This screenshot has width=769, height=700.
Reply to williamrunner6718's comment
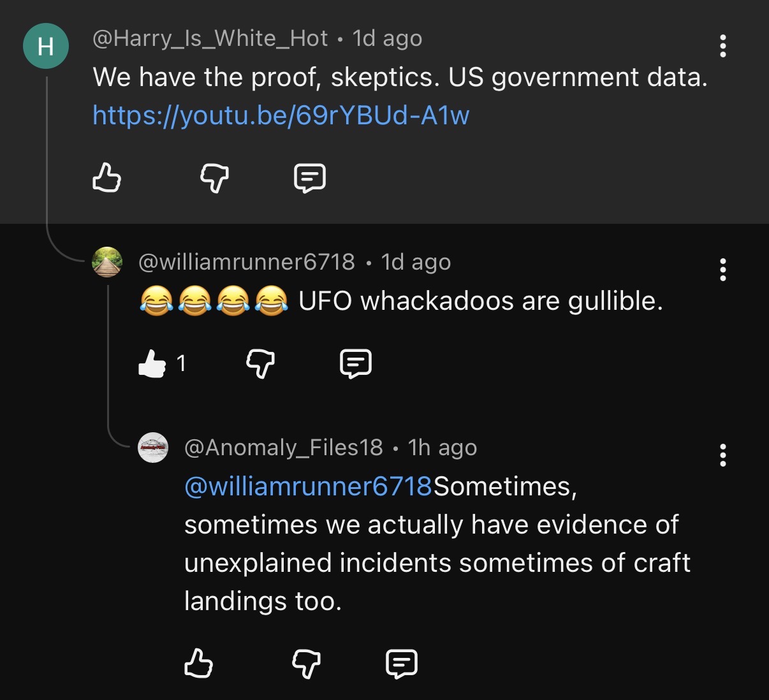[356, 363]
